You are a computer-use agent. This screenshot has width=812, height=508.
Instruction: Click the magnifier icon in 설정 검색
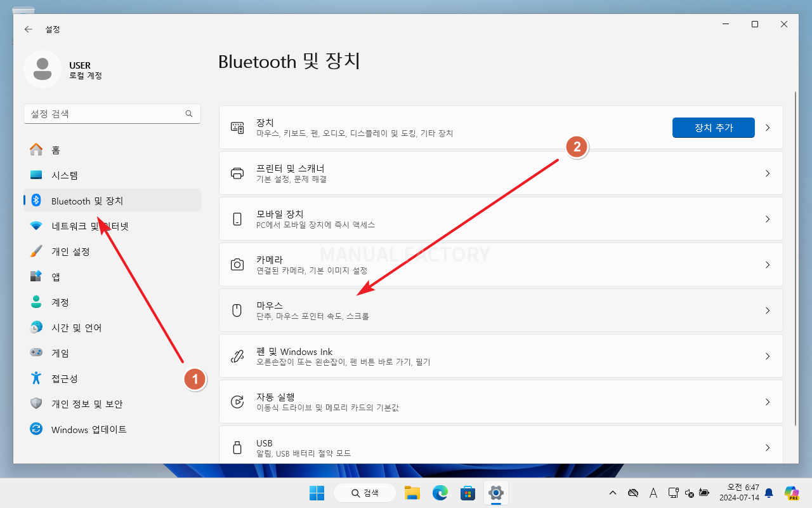point(189,114)
